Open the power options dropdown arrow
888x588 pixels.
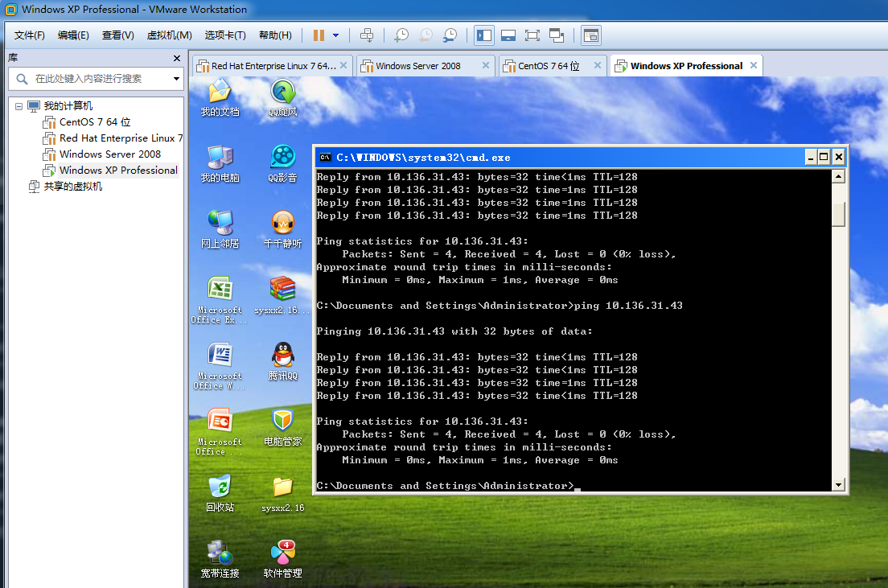click(336, 35)
